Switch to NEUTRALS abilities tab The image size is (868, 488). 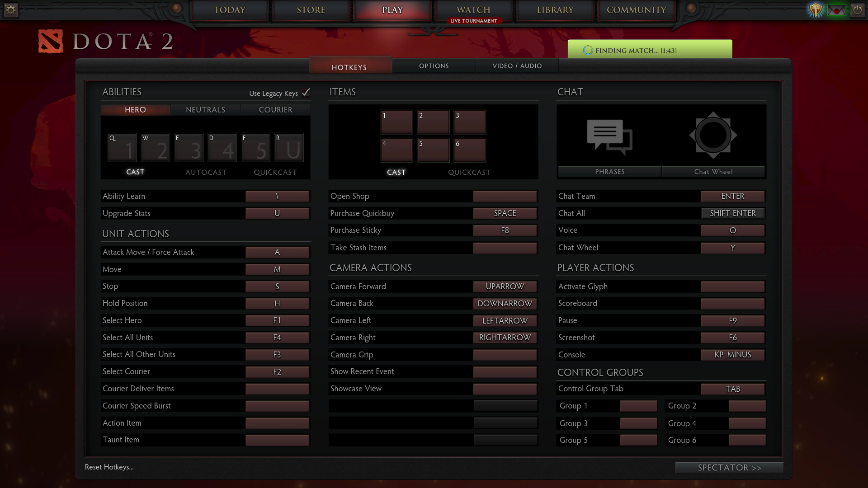[206, 110]
